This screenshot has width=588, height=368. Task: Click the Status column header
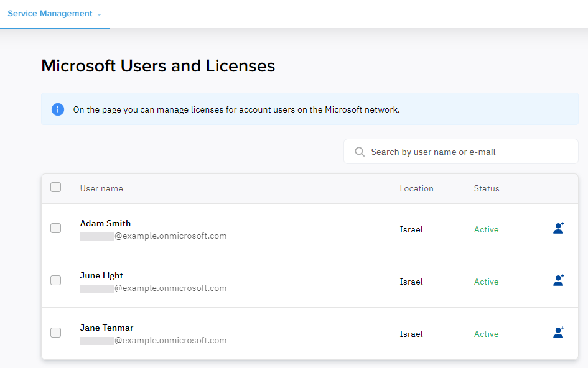pyautogui.click(x=487, y=188)
